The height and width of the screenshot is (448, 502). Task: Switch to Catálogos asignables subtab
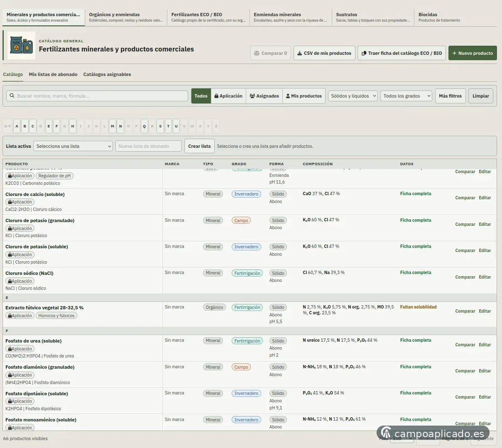point(107,74)
